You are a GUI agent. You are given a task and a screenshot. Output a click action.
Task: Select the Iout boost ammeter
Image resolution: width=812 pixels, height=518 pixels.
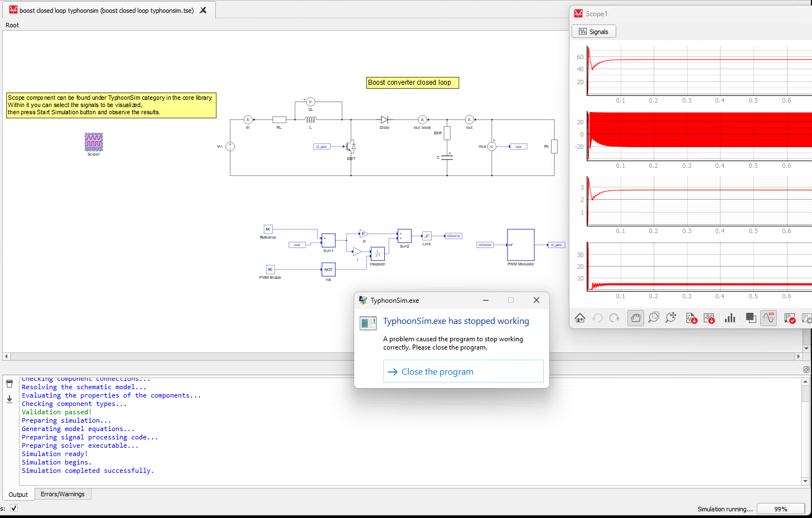pyautogui.click(x=422, y=119)
